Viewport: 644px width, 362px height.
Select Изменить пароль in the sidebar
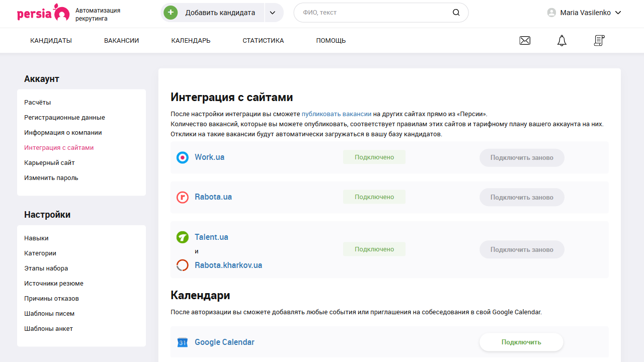tap(51, 177)
